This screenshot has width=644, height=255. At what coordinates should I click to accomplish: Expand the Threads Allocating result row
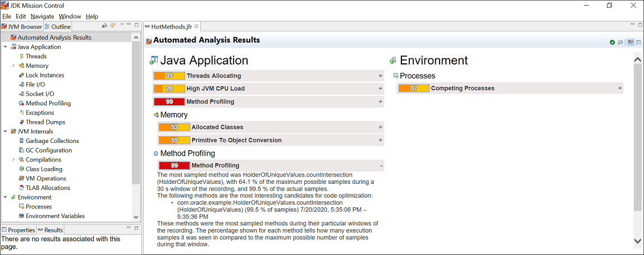[x=380, y=76]
